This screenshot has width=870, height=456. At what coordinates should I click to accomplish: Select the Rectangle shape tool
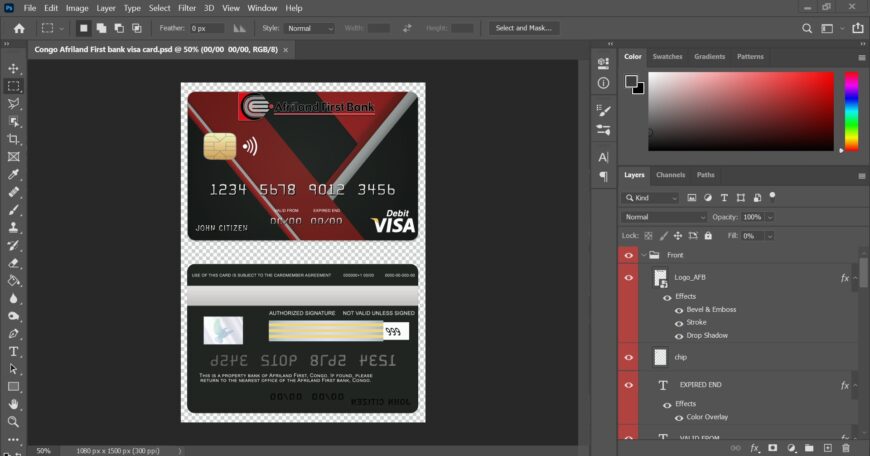coord(13,387)
